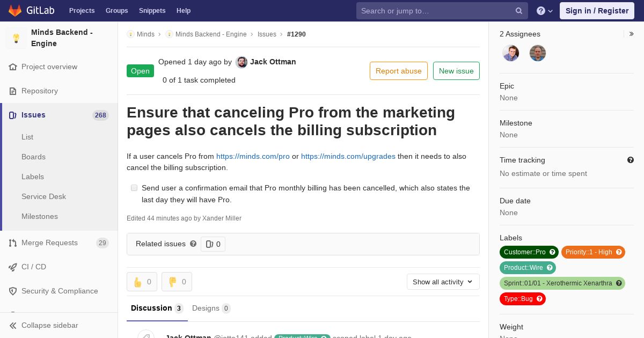This screenshot has height=338, width=644.
Task: Open the help question-mark menu
Action: click(545, 11)
